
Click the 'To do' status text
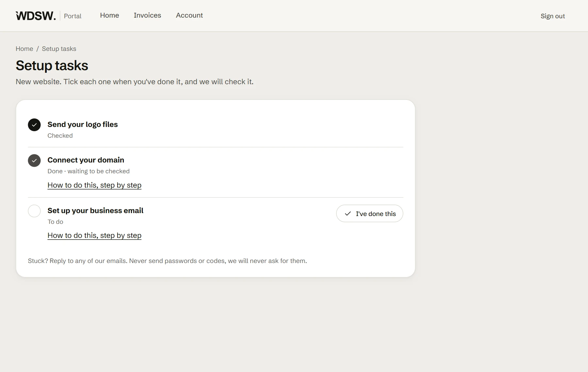pos(55,222)
